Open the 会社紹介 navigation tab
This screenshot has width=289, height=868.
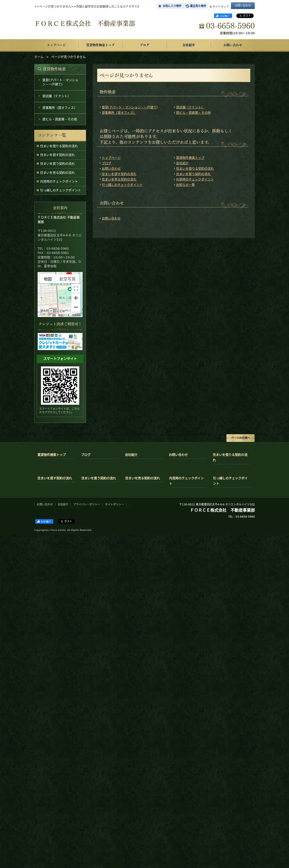tap(188, 45)
